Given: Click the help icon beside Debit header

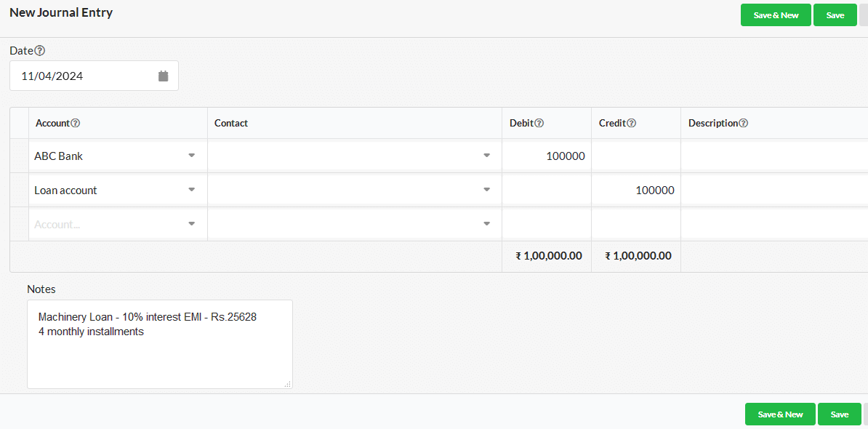Looking at the screenshot, I should [539, 123].
